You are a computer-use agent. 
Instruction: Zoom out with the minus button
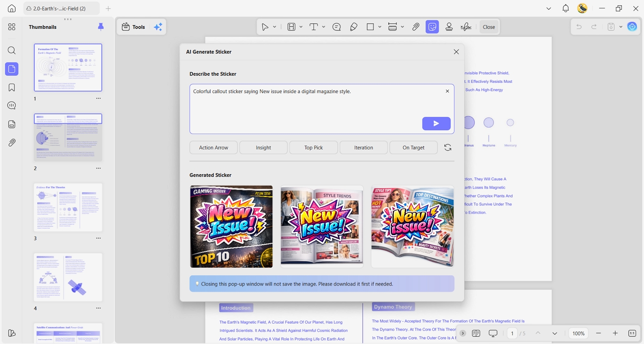[x=598, y=334]
